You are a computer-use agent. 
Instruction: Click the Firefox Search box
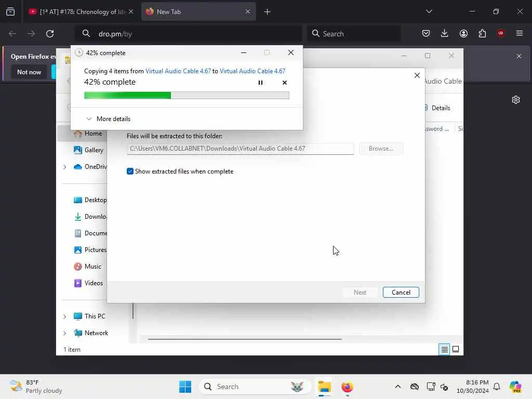[354, 34]
